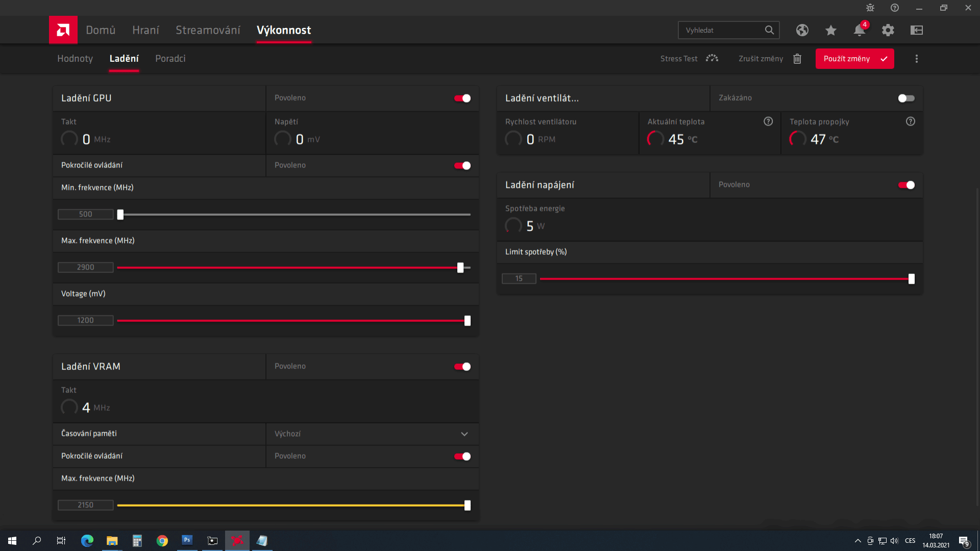Screen dimensions: 980x551
Task: Switch to Poradci subtab
Action: (170, 59)
